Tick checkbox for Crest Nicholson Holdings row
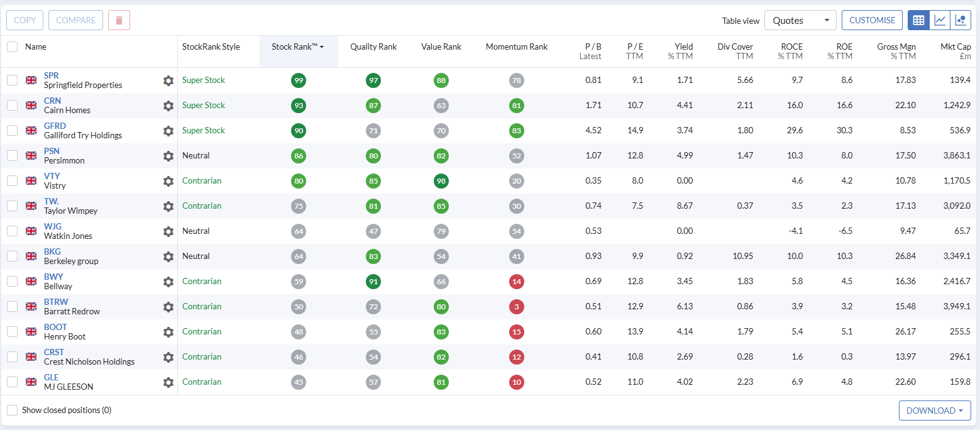The image size is (980, 430). click(13, 357)
